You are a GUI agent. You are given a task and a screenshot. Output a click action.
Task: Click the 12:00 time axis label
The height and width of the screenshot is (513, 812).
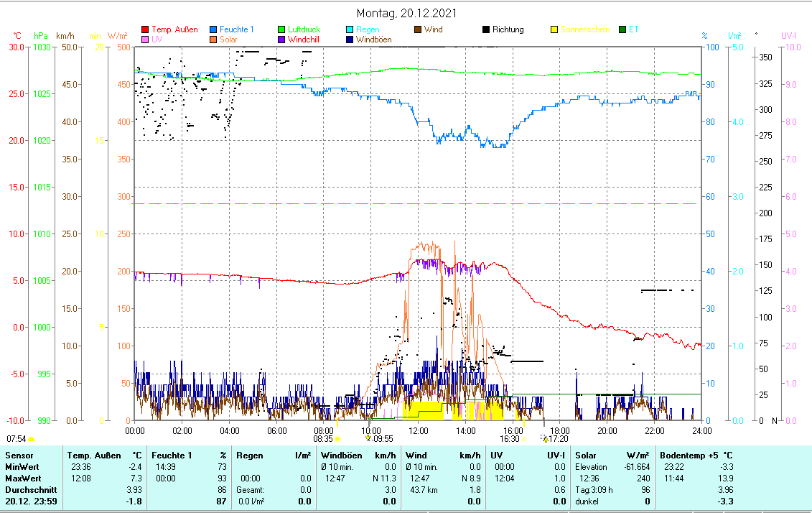tap(418, 430)
